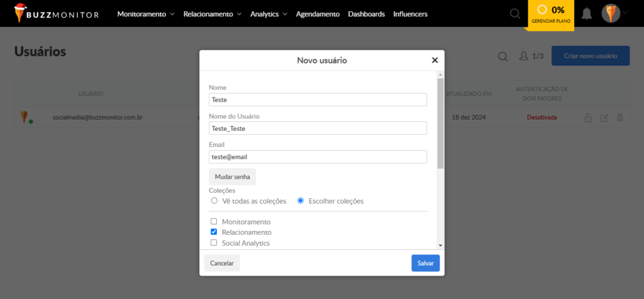
Task: Open the search icon in top navigation bar
Action: [x=514, y=13]
